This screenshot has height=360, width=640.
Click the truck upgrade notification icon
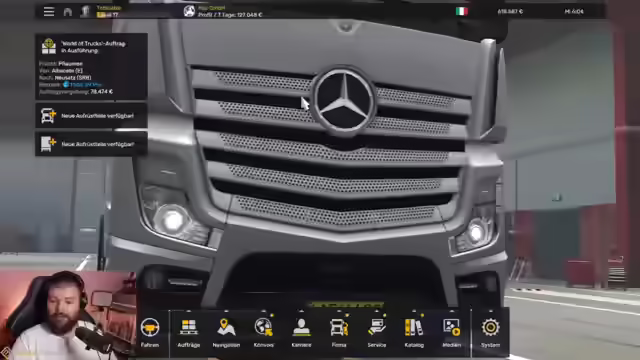(48, 116)
